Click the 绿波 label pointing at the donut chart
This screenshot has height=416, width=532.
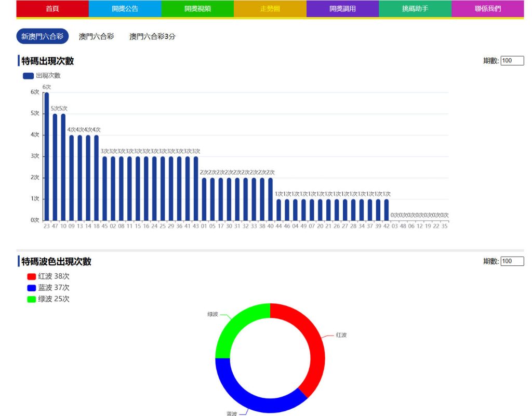point(213,314)
